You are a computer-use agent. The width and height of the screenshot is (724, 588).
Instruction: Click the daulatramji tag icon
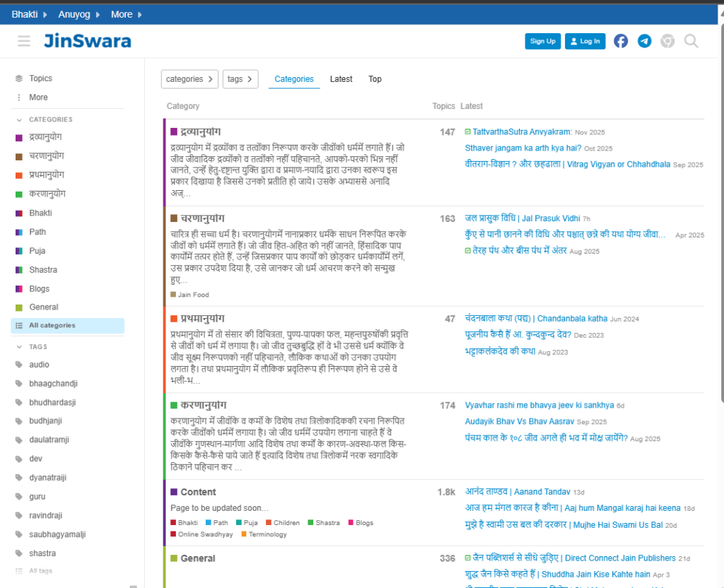19,440
